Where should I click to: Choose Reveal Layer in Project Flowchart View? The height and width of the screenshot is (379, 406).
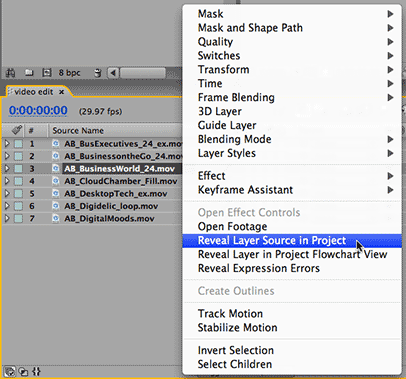pyautogui.click(x=292, y=254)
